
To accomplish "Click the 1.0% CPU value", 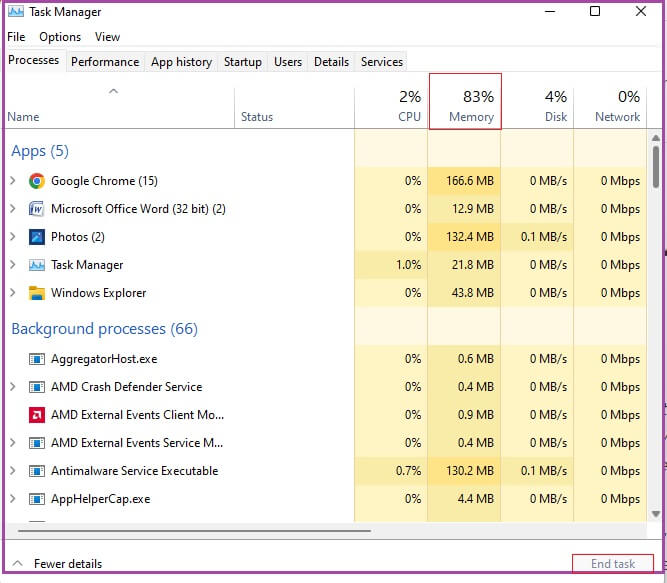I will (x=408, y=265).
